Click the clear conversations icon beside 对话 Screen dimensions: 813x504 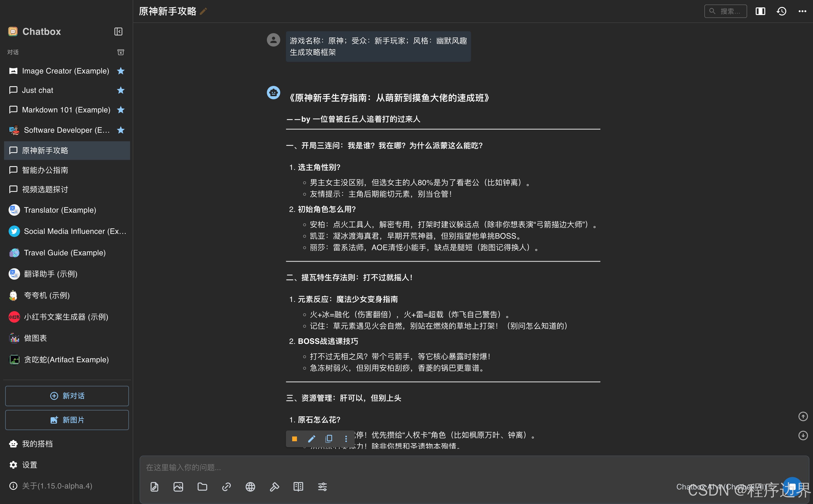(x=121, y=52)
